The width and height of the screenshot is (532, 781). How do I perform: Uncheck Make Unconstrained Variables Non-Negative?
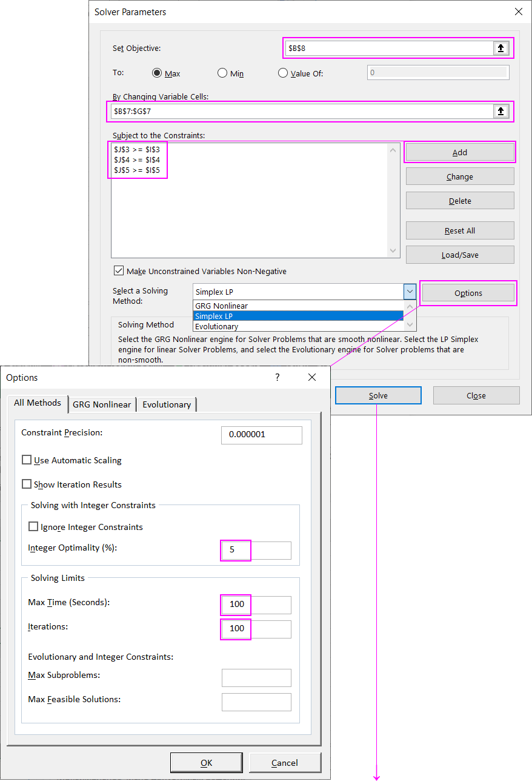tap(119, 270)
